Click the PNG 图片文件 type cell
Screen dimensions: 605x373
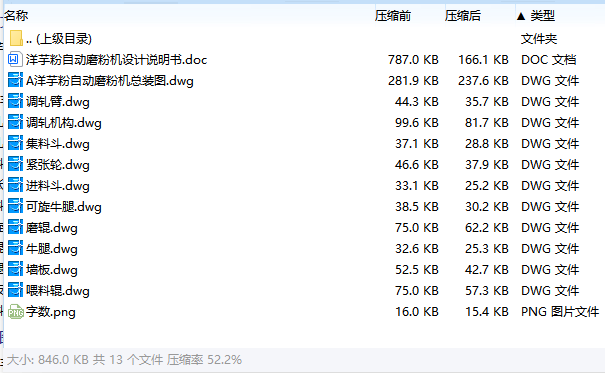pyautogui.click(x=560, y=312)
